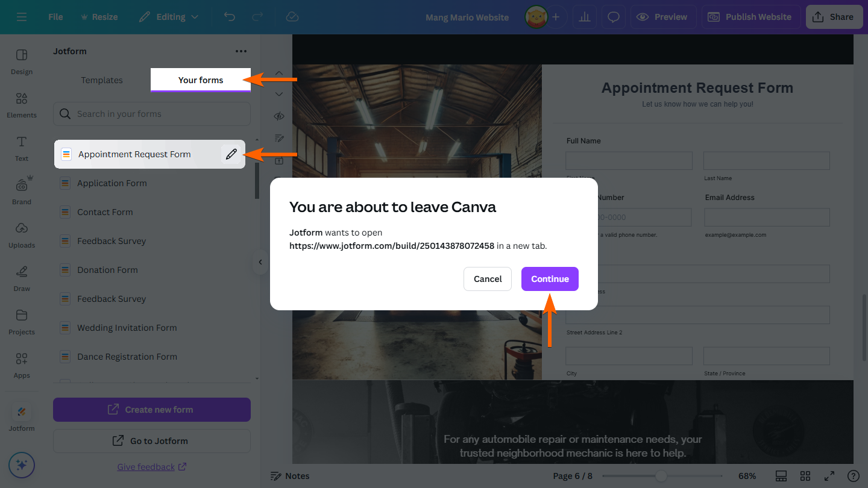
Task: Open the Brand kit panel
Action: [x=22, y=190]
